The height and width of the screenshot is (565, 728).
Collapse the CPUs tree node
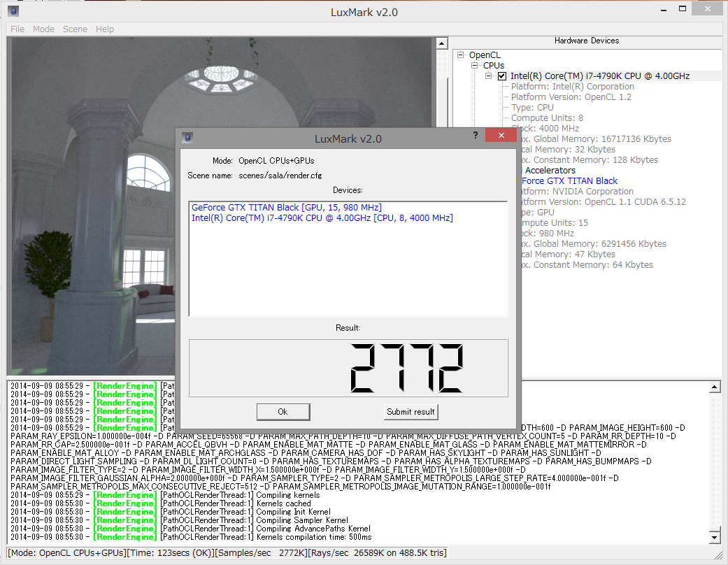point(474,66)
